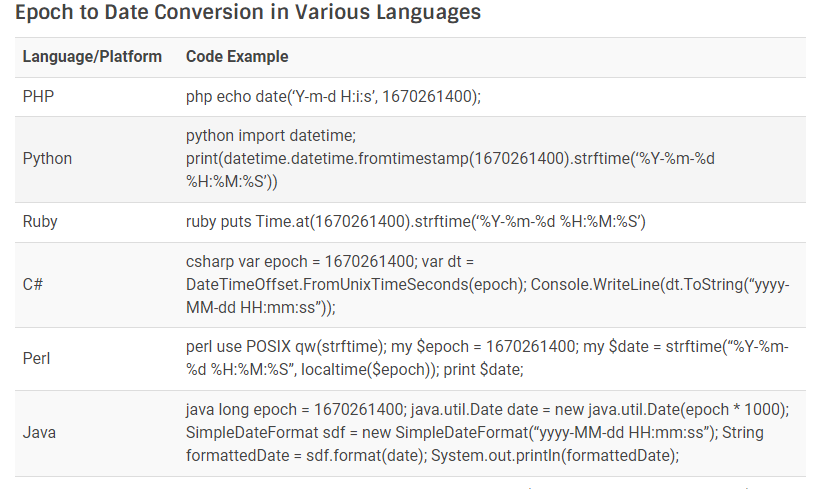This screenshot has width=817, height=489.
Task: Select the Perl language cell
Action: coord(36,359)
